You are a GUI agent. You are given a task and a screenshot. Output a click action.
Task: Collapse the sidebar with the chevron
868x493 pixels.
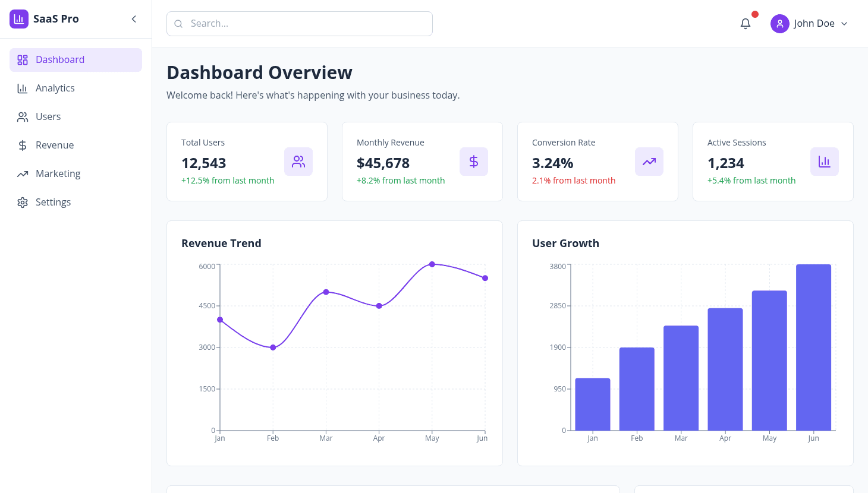[x=134, y=18]
